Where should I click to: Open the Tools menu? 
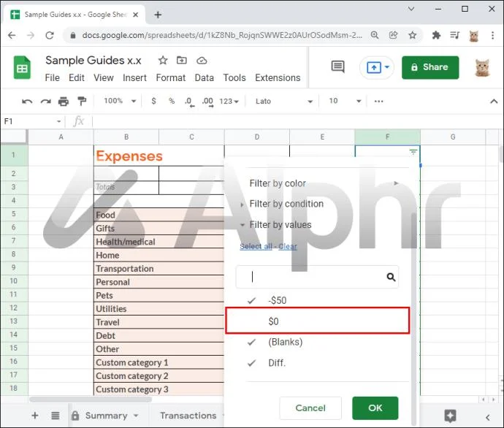(x=234, y=77)
